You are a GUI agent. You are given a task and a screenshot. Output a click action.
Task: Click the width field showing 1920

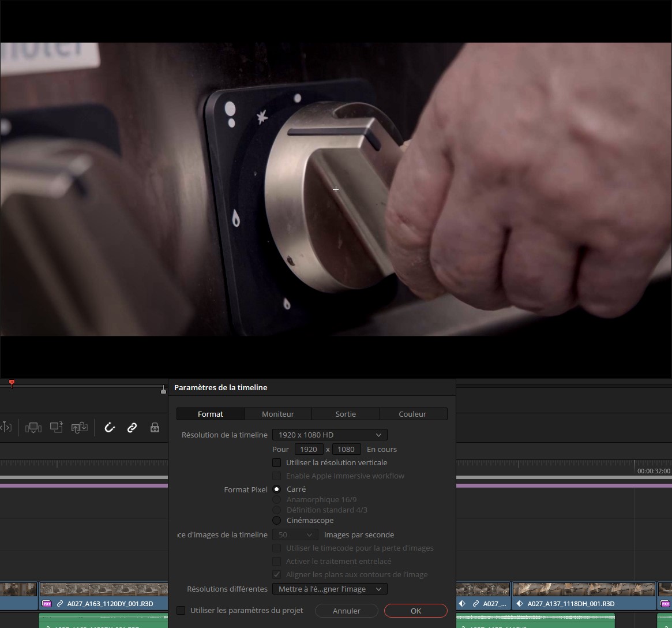[x=309, y=450]
